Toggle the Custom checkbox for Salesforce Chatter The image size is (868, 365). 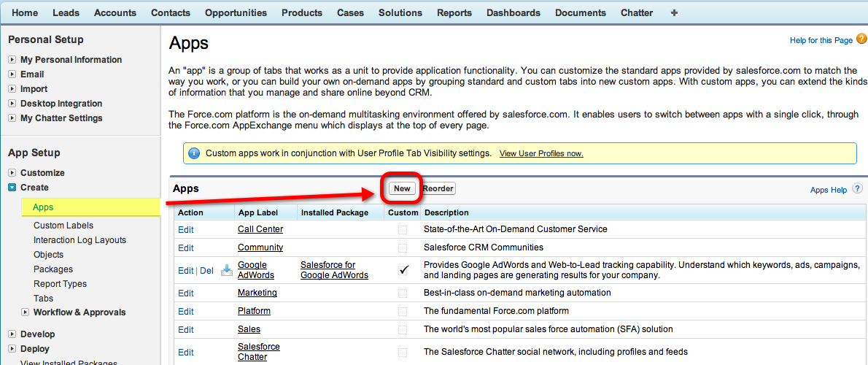click(x=403, y=353)
